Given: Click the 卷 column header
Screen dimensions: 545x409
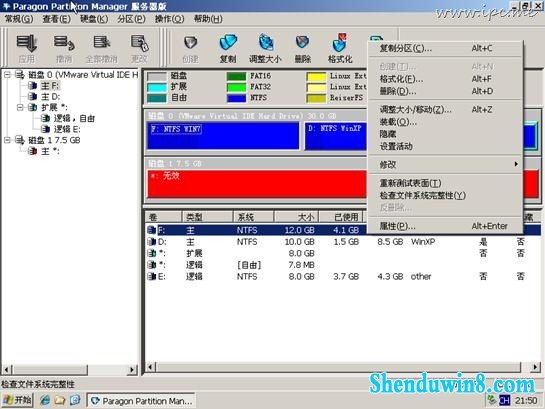Looking at the screenshot, I should click(x=163, y=217).
